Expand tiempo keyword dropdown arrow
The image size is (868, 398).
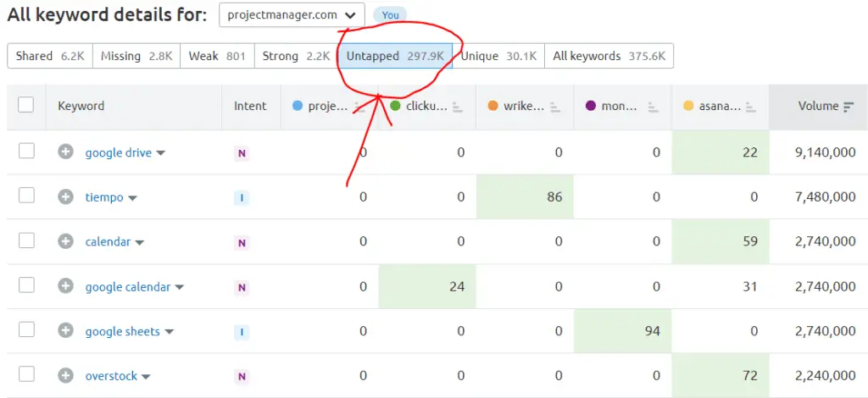click(132, 198)
